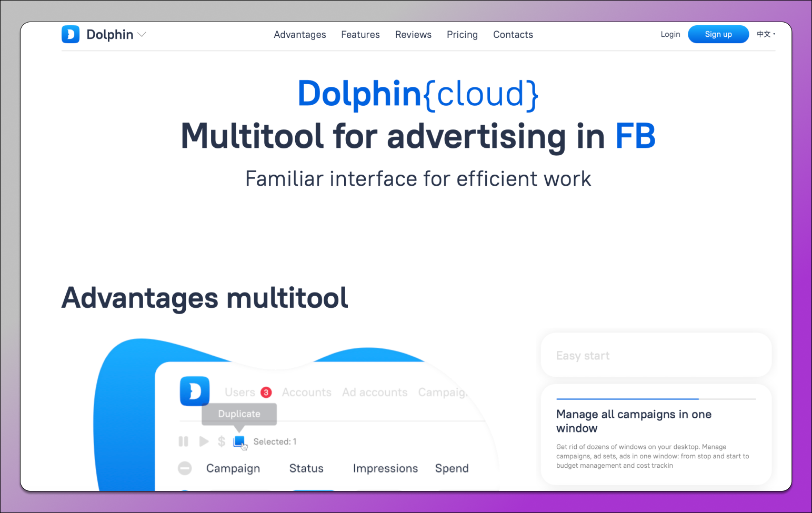This screenshot has width=812, height=513.
Task: Click 'Familiar interface for efficient work' tagline
Action: (418, 179)
